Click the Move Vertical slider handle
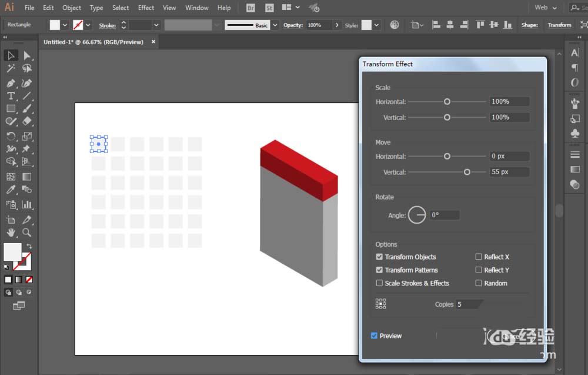 pyautogui.click(x=467, y=172)
